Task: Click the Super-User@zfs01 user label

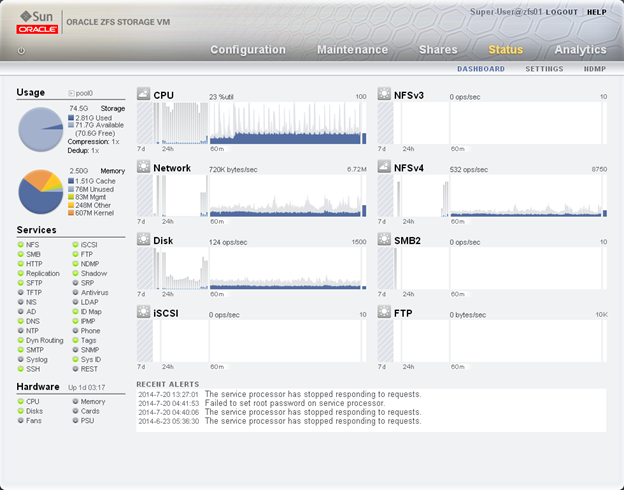Action: (506, 12)
